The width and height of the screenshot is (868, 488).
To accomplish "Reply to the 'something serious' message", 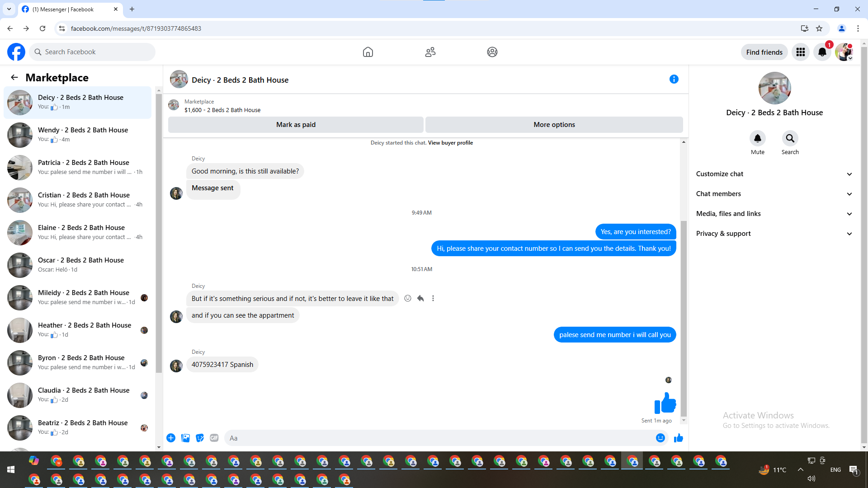I will point(420,298).
